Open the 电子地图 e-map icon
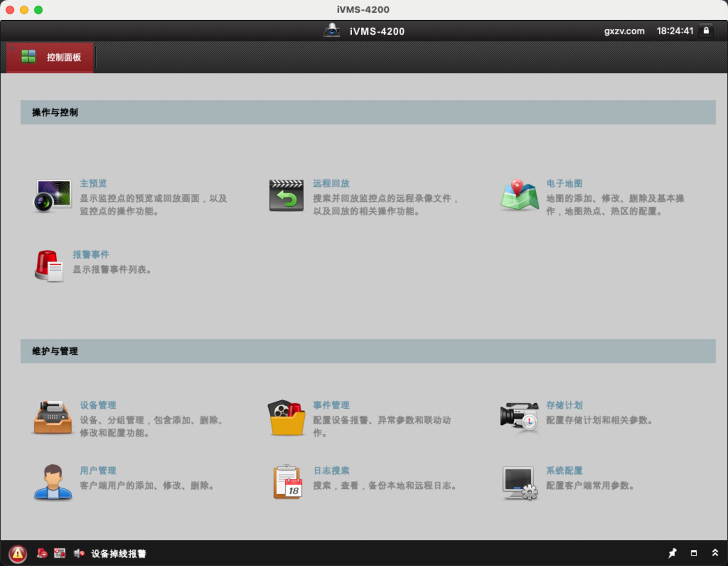The width and height of the screenshot is (728, 566). click(x=519, y=196)
